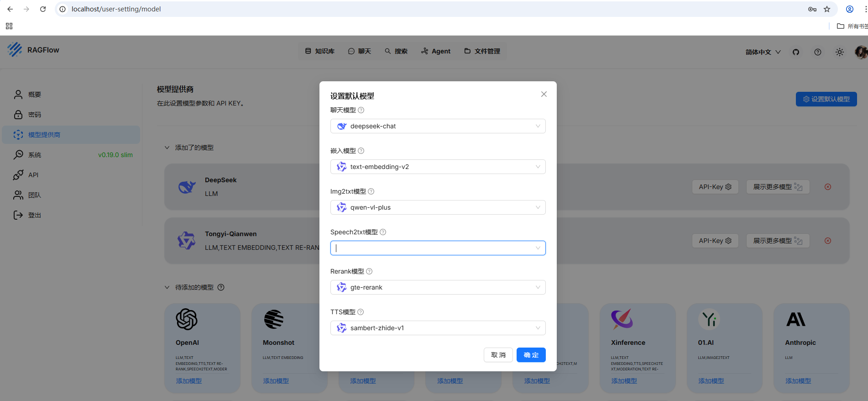
Task: Click help icon beside Img2txt模型 label
Action: coord(371,191)
